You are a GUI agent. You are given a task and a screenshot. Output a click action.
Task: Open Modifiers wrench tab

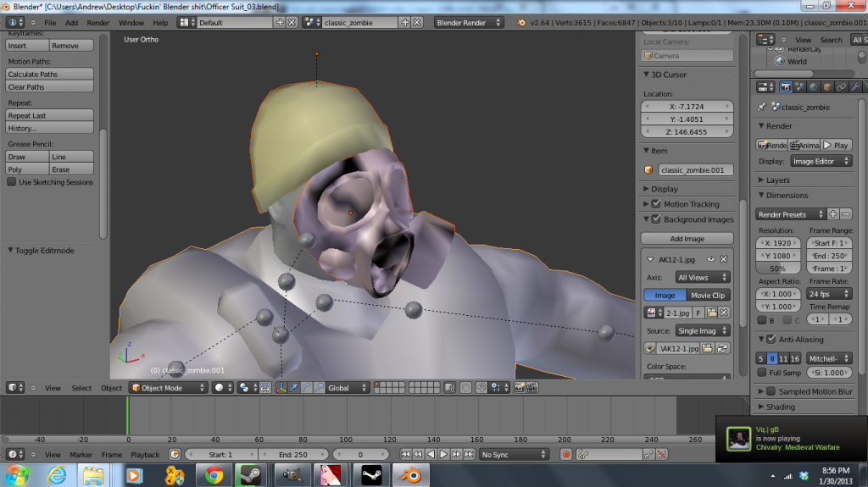click(x=854, y=87)
